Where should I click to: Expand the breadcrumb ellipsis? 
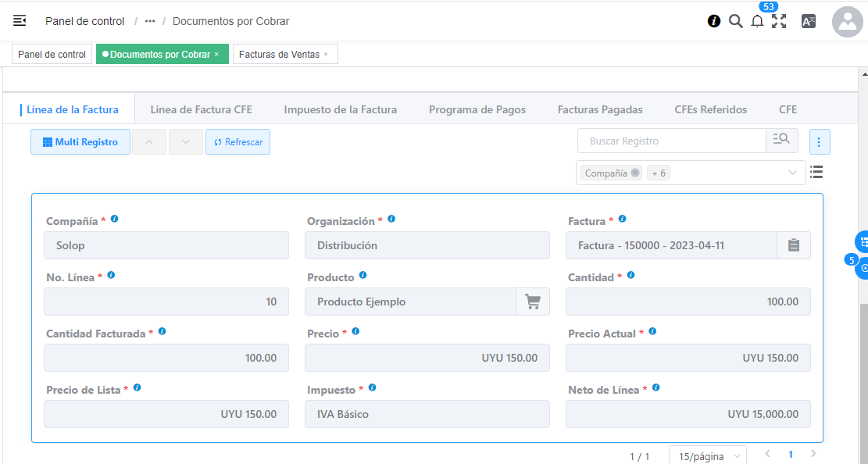pyautogui.click(x=150, y=21)
